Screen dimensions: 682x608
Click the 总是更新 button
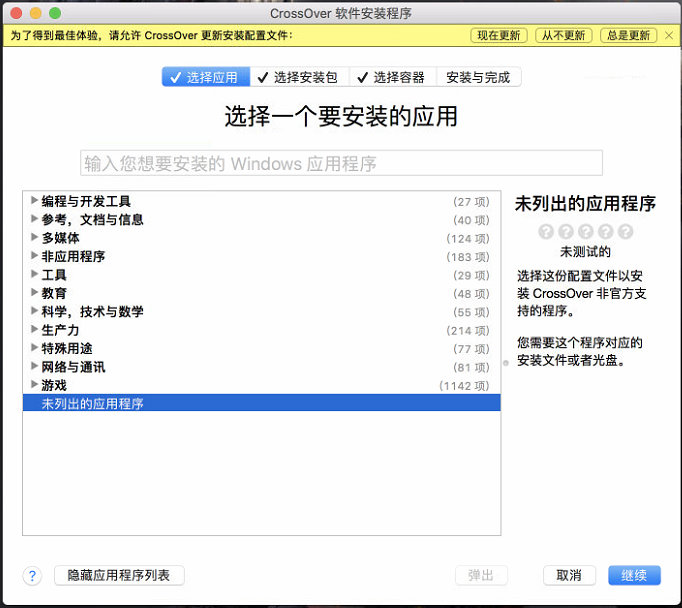click(x=629, y=36)
